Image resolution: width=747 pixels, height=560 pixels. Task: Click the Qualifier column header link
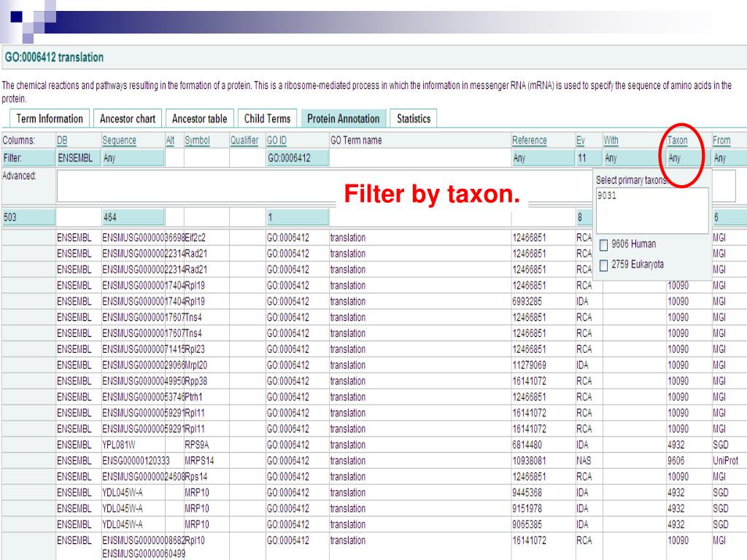pyautogui.click(x=244, y=141)
